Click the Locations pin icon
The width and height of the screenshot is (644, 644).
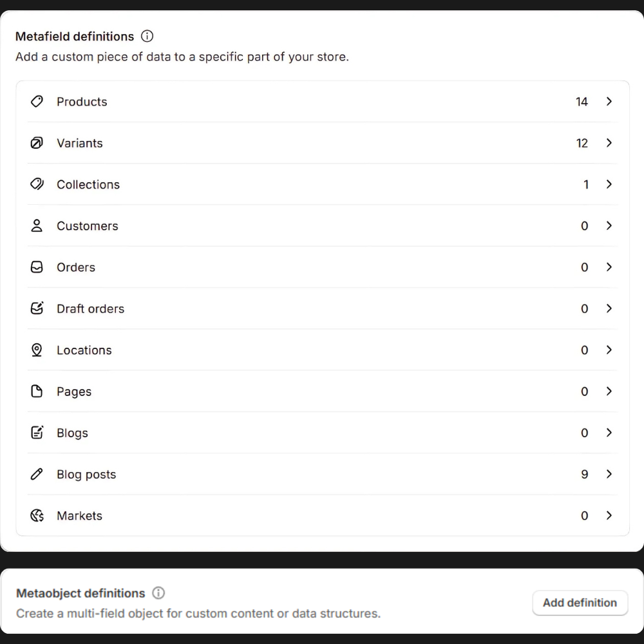coord(37,350)
